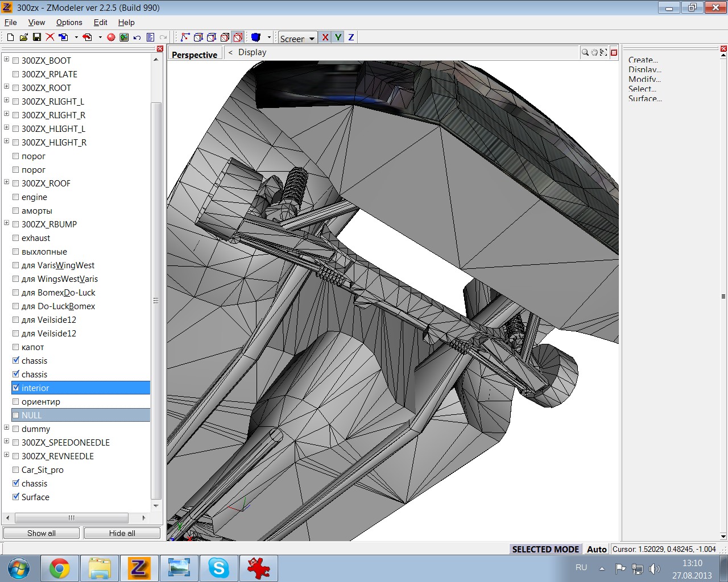Click the Open file folder icon
The height and width of the screenshot is (582, 728).
coord(23,37)
